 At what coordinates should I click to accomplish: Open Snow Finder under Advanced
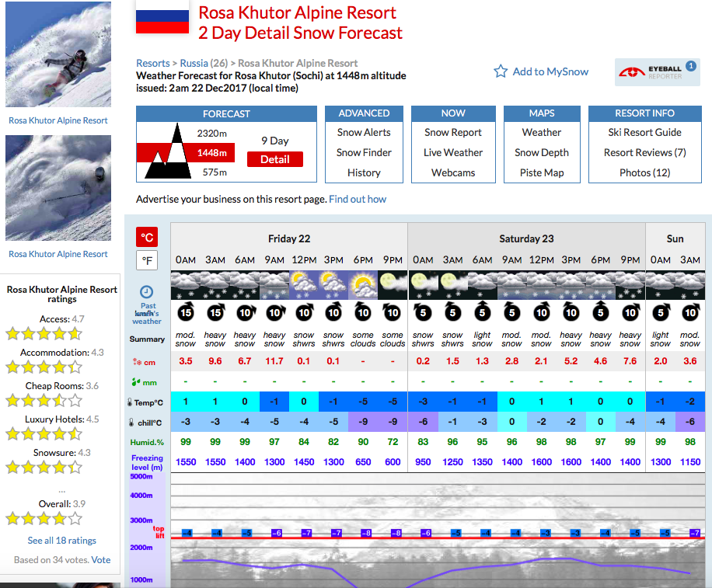364,152
